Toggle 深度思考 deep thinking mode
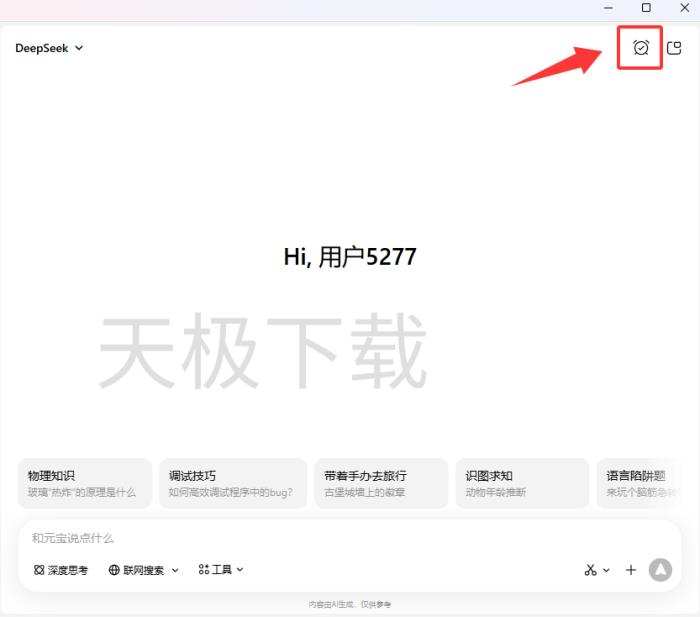The width and height of the screenshot is (700, 617). pyautogui.click(x=61, y=570)
